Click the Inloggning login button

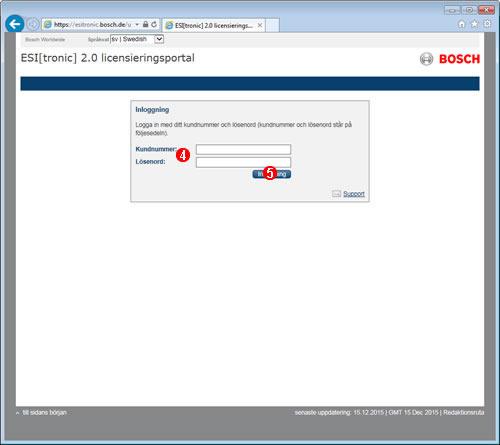tap(272, 174)
